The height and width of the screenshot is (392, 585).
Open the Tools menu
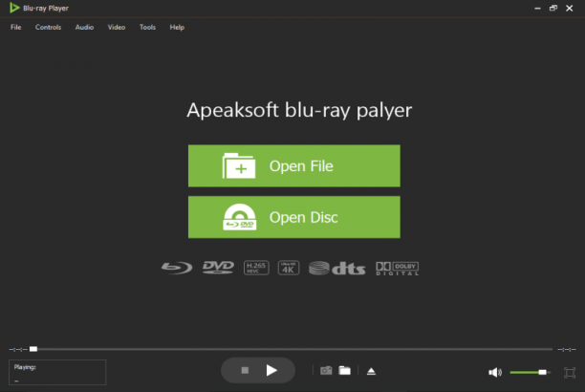click(x=147, y=28)
